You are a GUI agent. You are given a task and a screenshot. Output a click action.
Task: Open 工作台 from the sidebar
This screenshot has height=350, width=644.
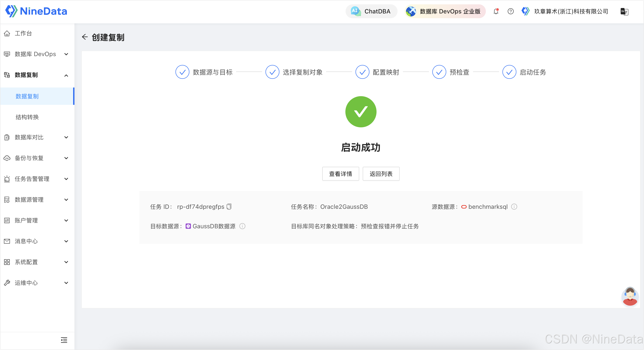coord(23,33)
